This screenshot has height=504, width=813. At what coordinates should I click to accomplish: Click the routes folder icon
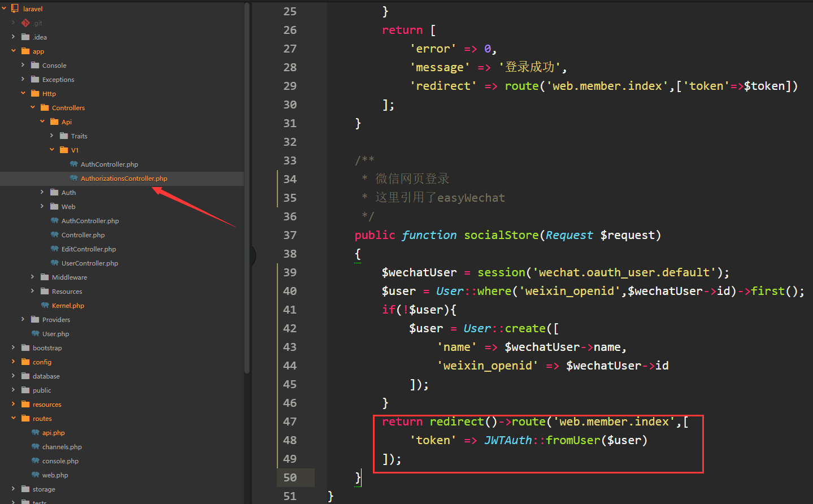coord(25,418)
